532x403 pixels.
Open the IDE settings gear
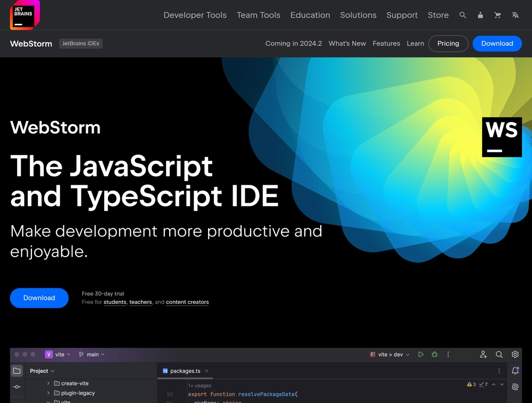(515, 354)
